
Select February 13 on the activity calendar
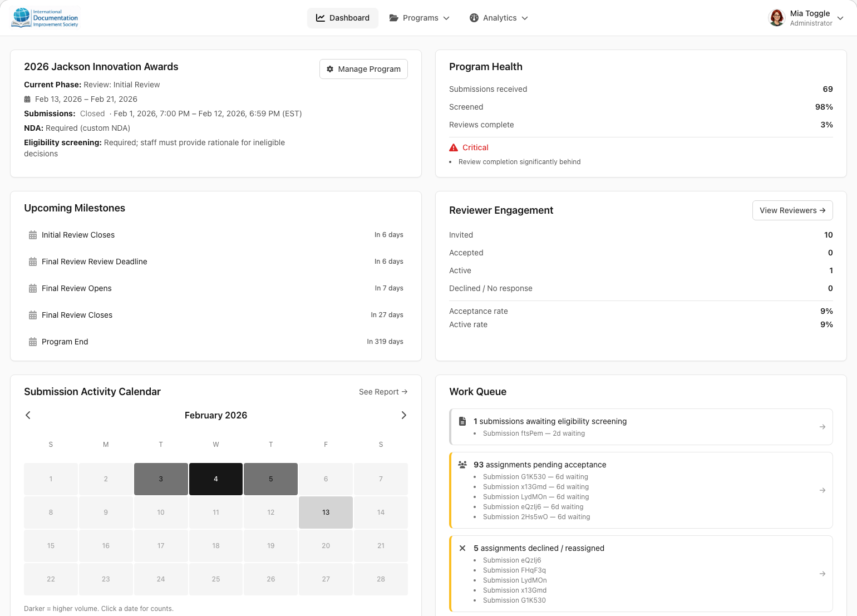coord(326,512)
